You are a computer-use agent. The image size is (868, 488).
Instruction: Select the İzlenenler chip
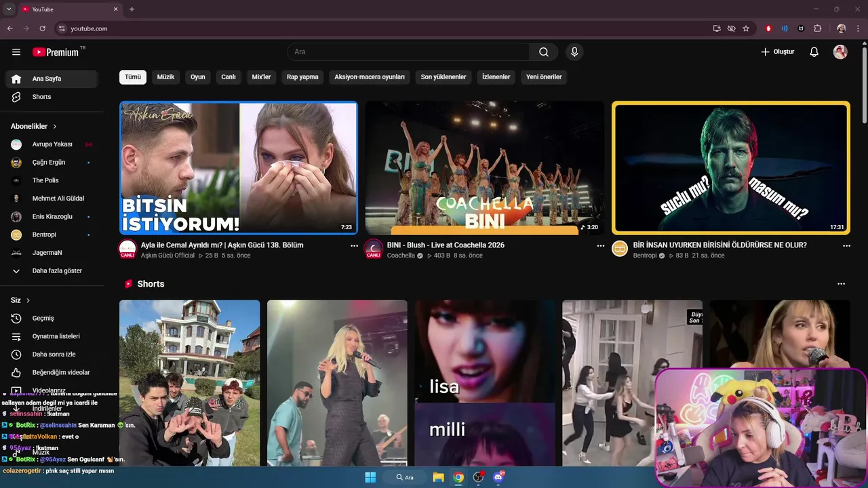pos(496,77)
